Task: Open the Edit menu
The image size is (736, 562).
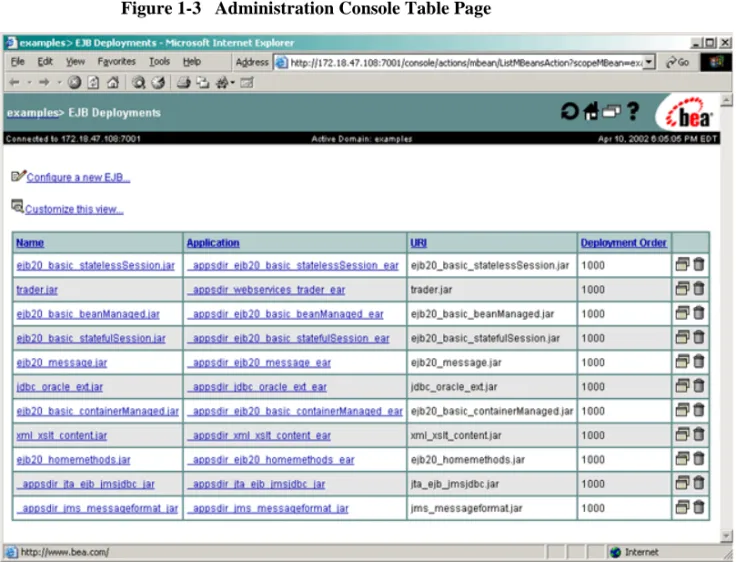Action: [45, 62]
